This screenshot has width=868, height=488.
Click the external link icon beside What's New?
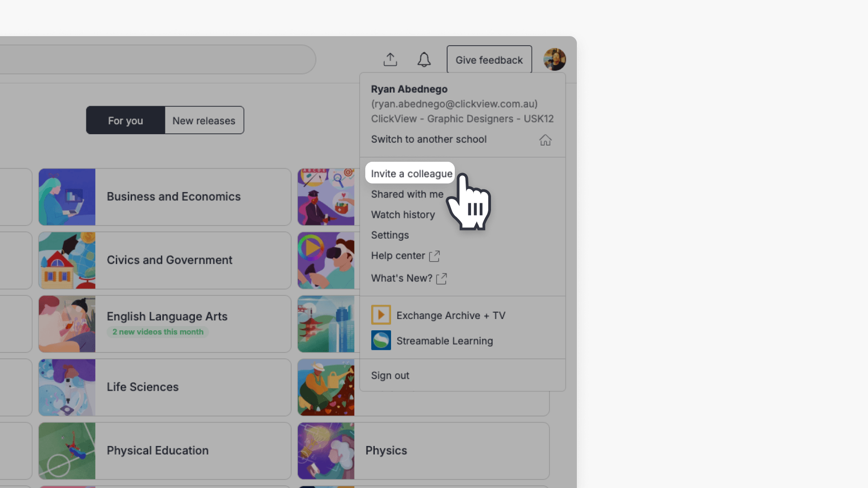click(x=441, y=278)
